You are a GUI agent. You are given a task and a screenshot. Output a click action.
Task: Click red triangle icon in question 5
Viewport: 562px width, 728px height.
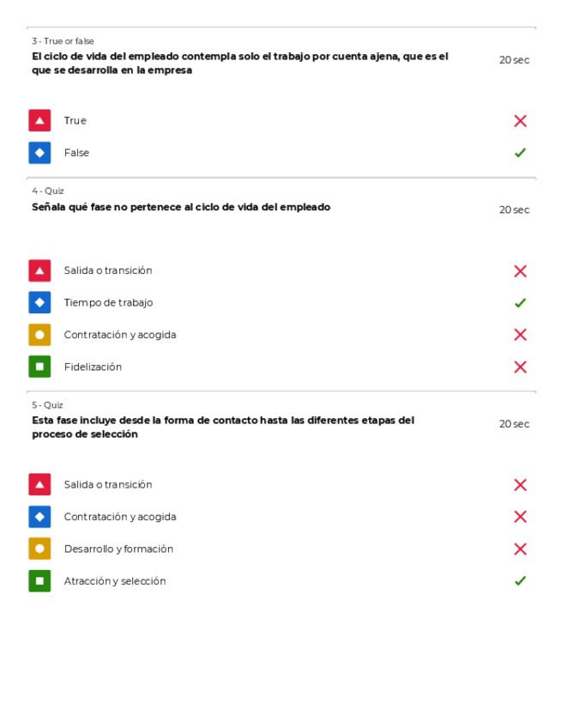click(39, 485)
